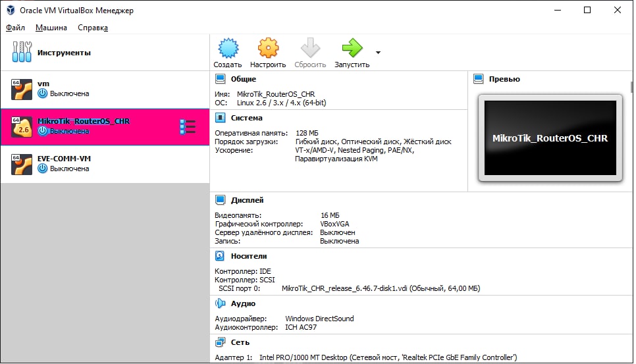
Task: Click the Общие section monitor icon
Action: click(221, 78)
